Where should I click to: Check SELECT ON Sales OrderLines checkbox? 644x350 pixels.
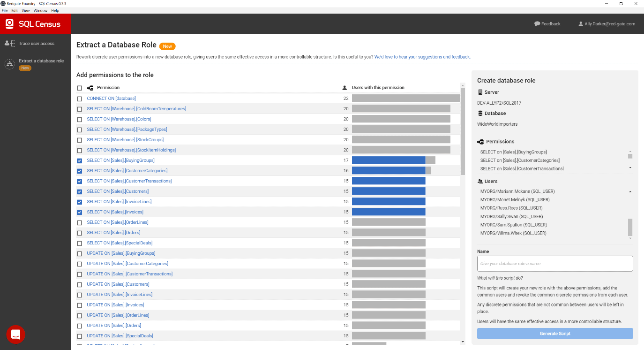coord(79,223)
